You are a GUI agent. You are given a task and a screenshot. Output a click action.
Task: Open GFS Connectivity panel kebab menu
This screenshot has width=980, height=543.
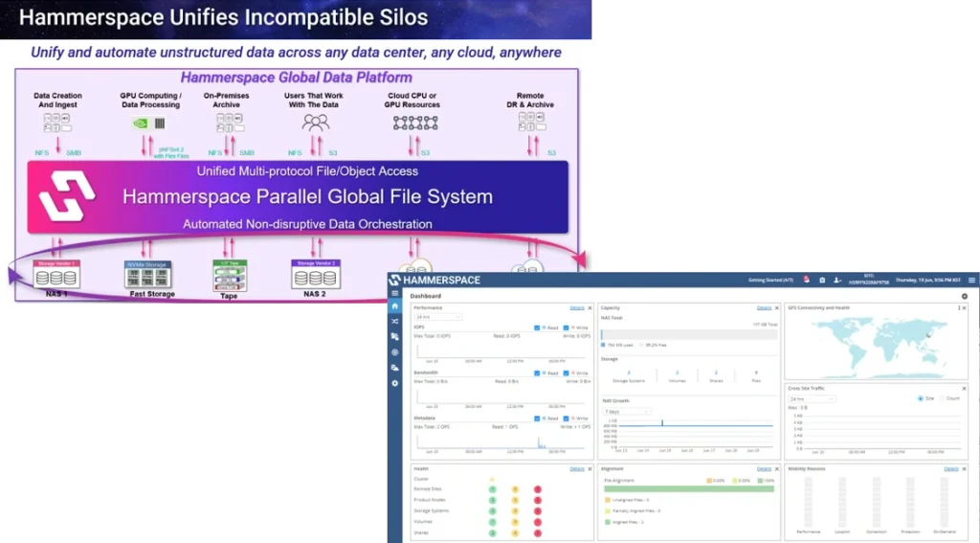click(959, 307)
